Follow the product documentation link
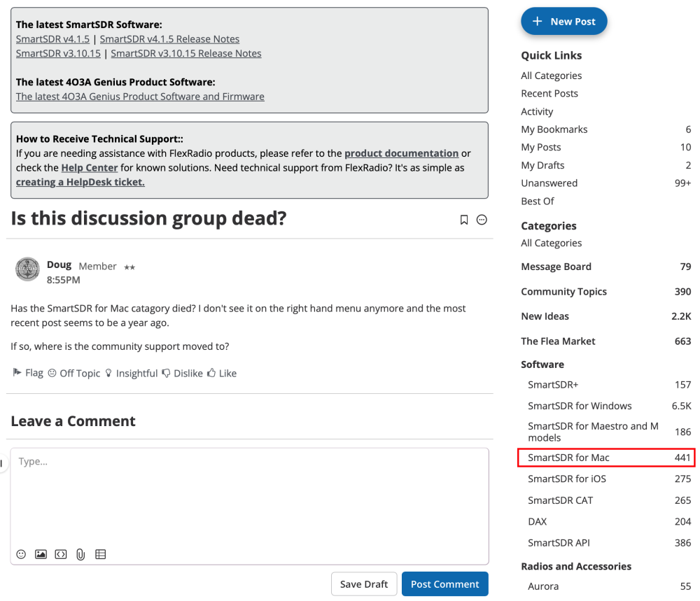Screen dimensions: 700x601 401,153
